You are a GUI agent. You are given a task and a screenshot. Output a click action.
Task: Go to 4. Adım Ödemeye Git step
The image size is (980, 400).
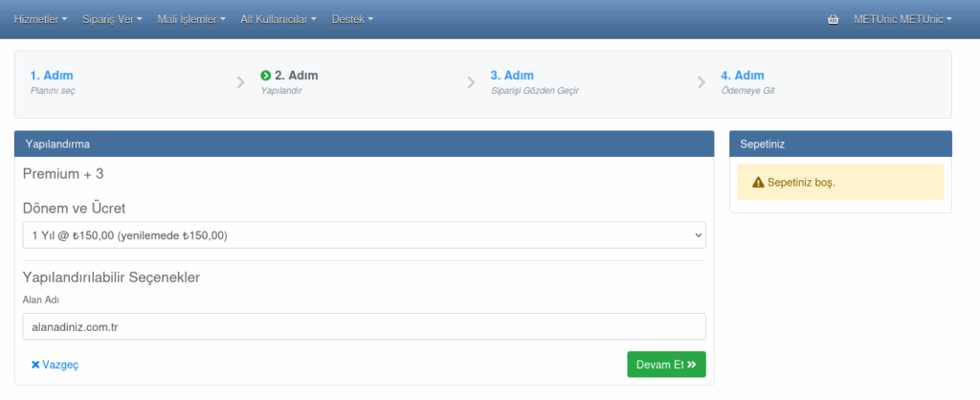coord(750,82)
